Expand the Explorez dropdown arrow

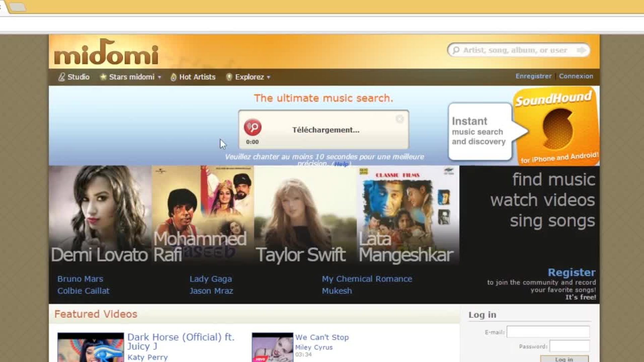268,77
